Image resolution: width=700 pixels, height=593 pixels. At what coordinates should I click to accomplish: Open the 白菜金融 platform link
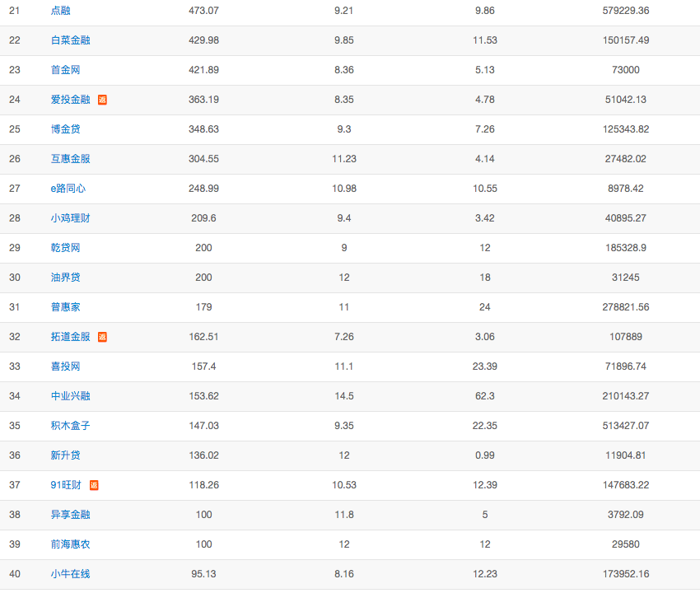coord(71,40)
